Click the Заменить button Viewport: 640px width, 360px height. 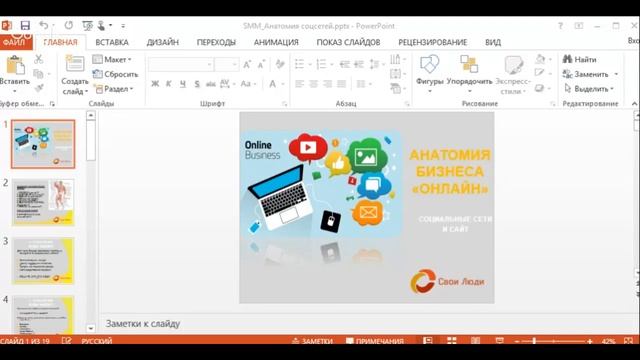click(x=586, y=74)
